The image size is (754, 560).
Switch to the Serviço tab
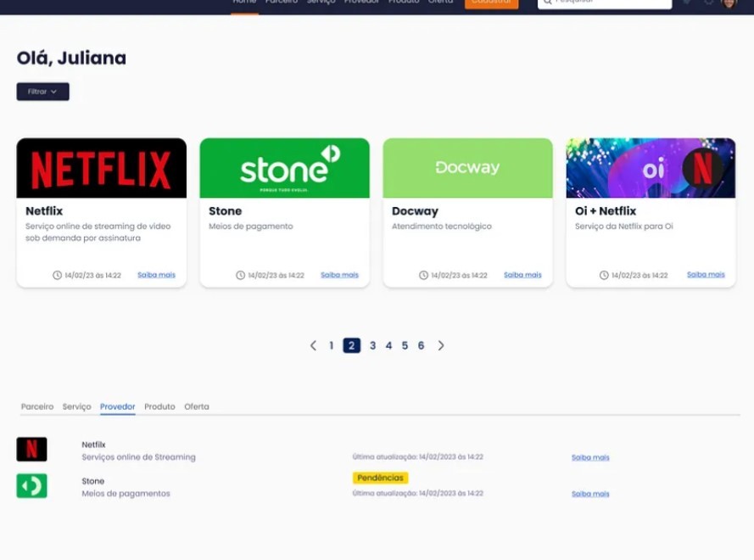click(77, 406)
